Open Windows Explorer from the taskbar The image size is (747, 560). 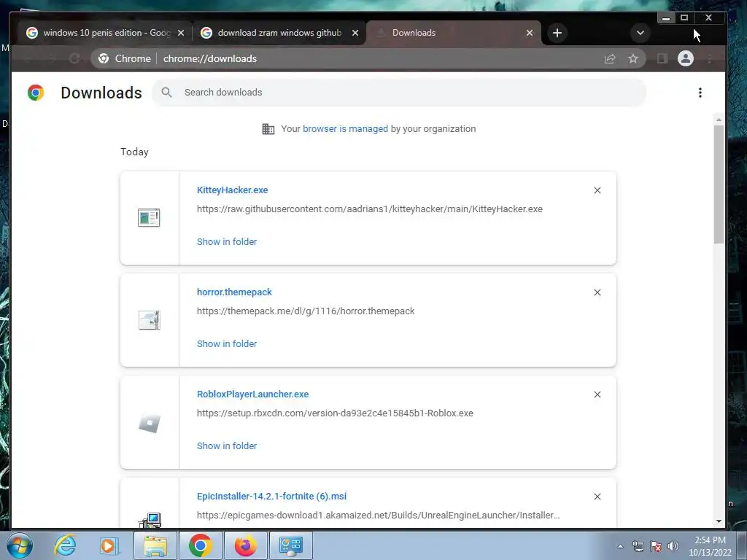pos(155,545)
